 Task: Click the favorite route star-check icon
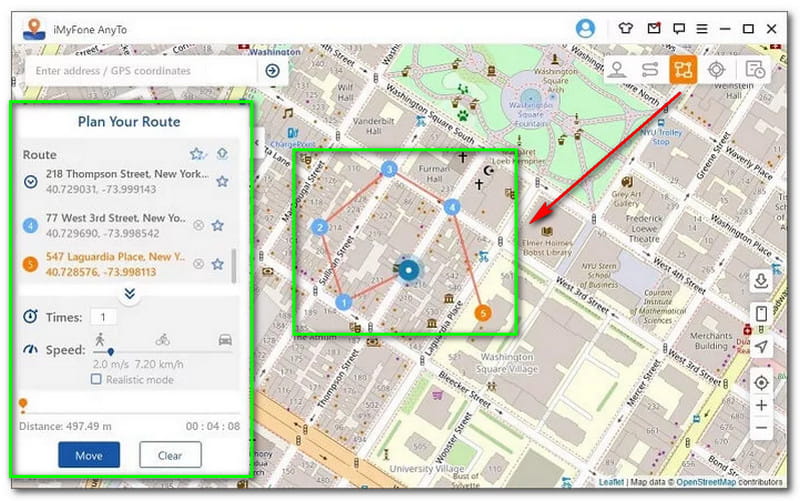198,154
